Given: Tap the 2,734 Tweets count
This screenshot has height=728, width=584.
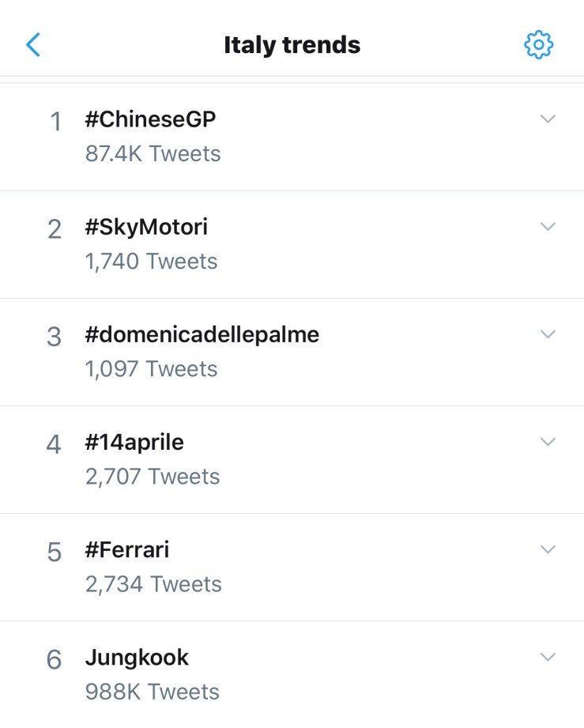Looking at the screenshot, I should (x=153, y=584).
